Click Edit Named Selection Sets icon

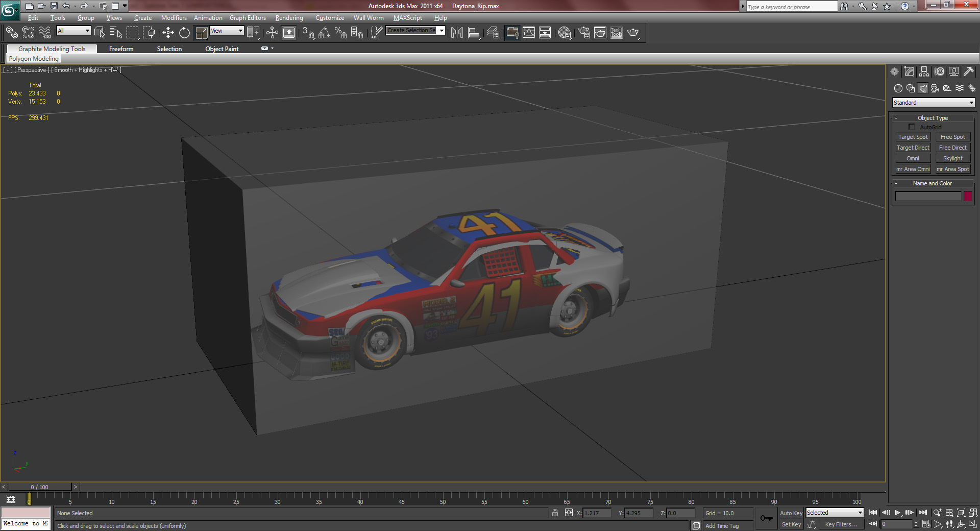(x=376, y=33)
